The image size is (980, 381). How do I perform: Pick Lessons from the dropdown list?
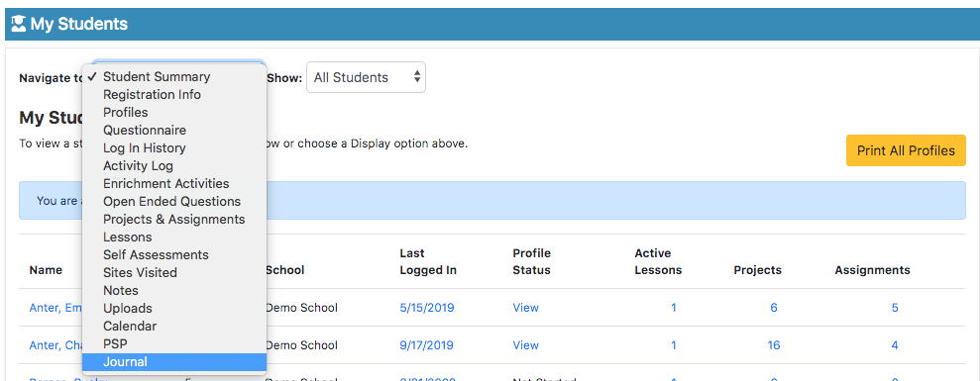point(174,237)
